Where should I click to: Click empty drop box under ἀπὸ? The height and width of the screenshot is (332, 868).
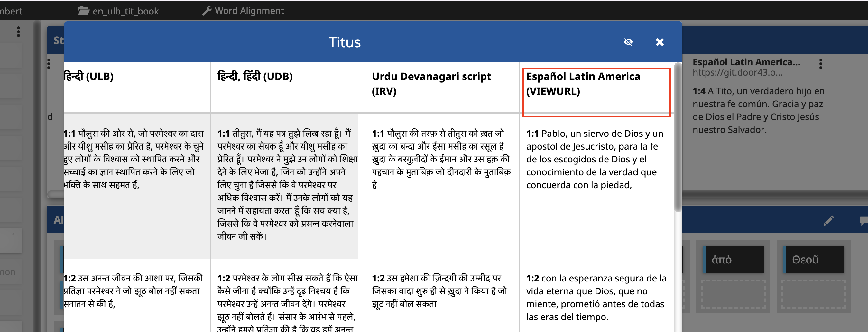(733, 294)
